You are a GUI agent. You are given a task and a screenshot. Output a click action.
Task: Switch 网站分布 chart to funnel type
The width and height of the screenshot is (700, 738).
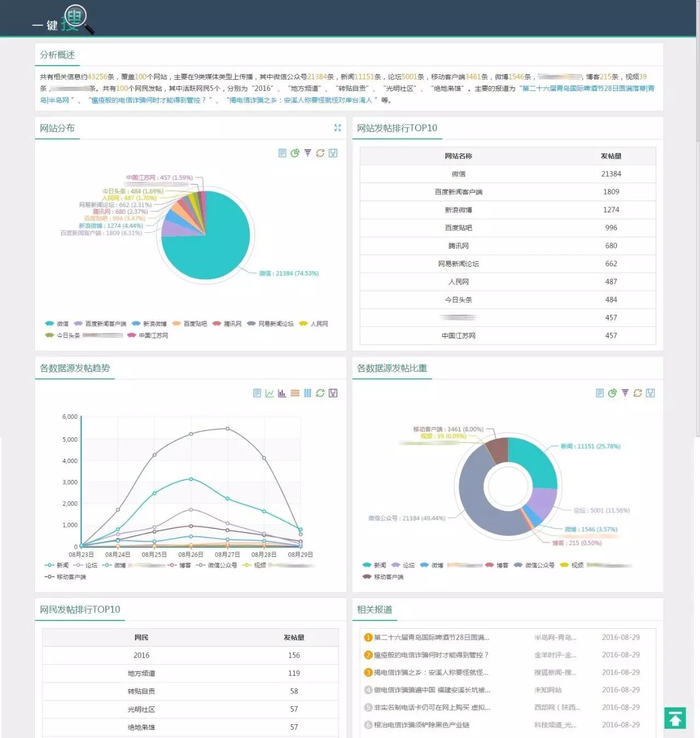click(x=307, y=153)
